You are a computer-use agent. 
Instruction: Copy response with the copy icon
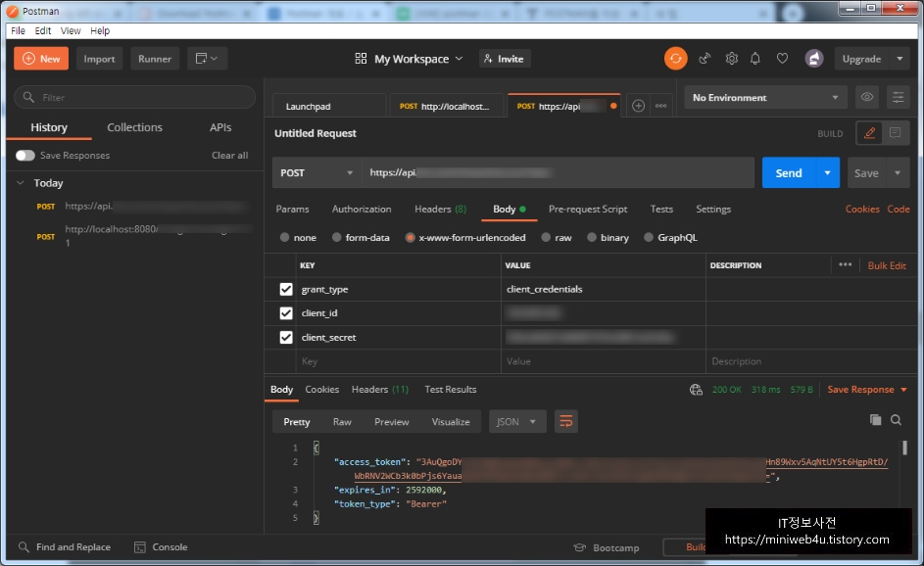coord(875,419)
